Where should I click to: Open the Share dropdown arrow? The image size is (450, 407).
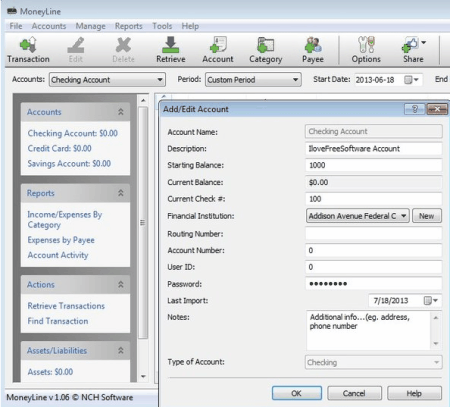coord(423,42)
